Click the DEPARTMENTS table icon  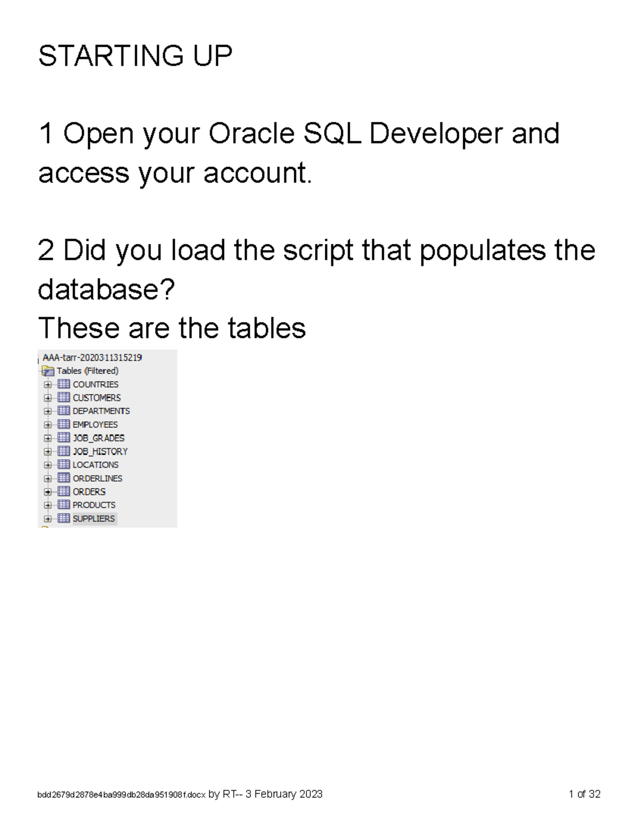[x=64, y=411]
